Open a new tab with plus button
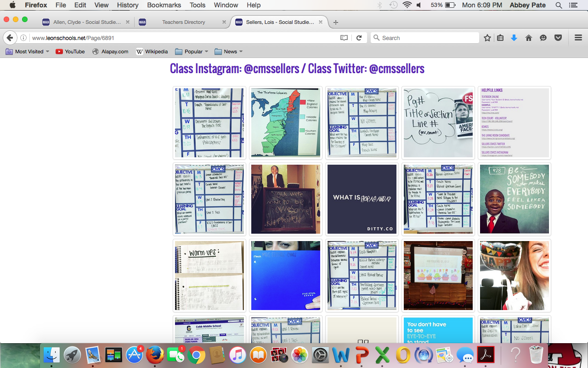The width and height of the screenshot is (588, 368). click(x=336, y=22)
